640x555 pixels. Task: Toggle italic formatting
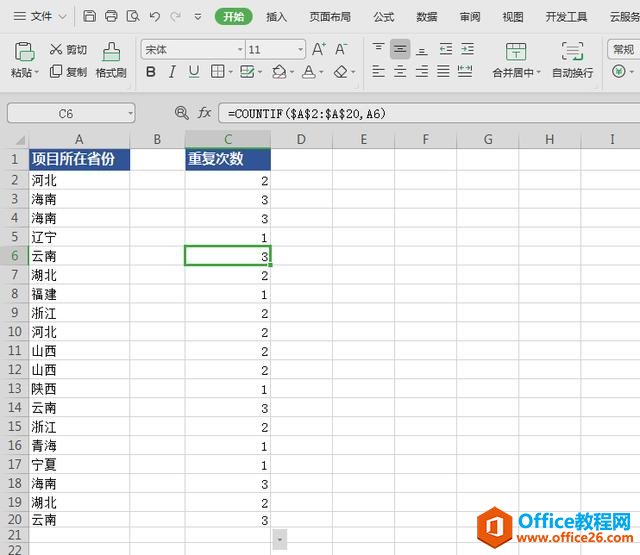click(x=172, y=72)
